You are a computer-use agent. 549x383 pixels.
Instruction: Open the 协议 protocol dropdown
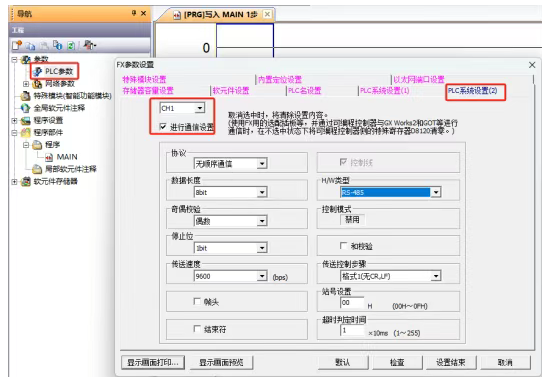(262, 163)
